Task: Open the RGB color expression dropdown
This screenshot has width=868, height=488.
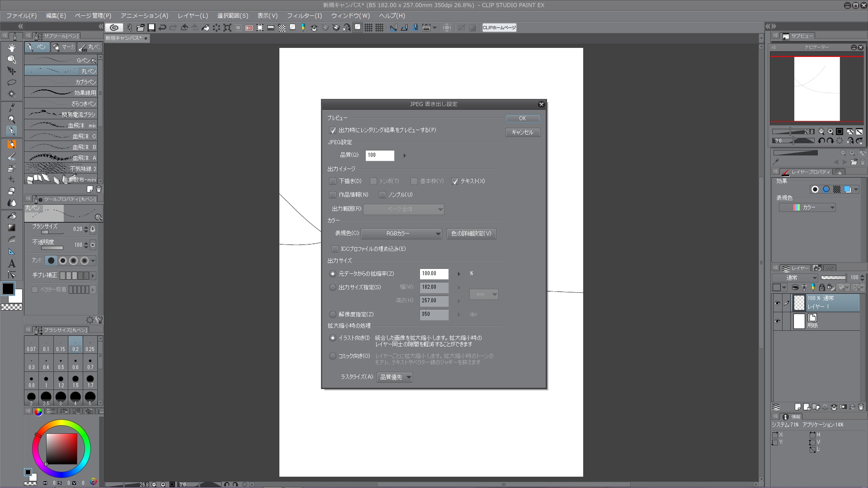Action: point(401,234)
